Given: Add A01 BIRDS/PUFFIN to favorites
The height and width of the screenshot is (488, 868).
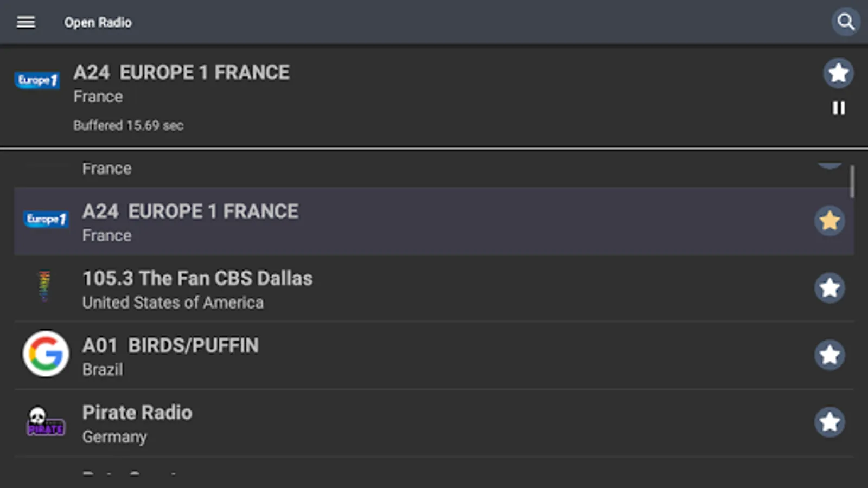Looking at the screenshot, I should point(829,355).
